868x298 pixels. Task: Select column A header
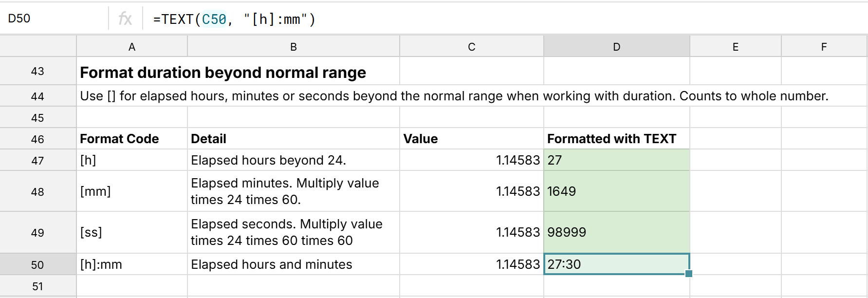131,47
